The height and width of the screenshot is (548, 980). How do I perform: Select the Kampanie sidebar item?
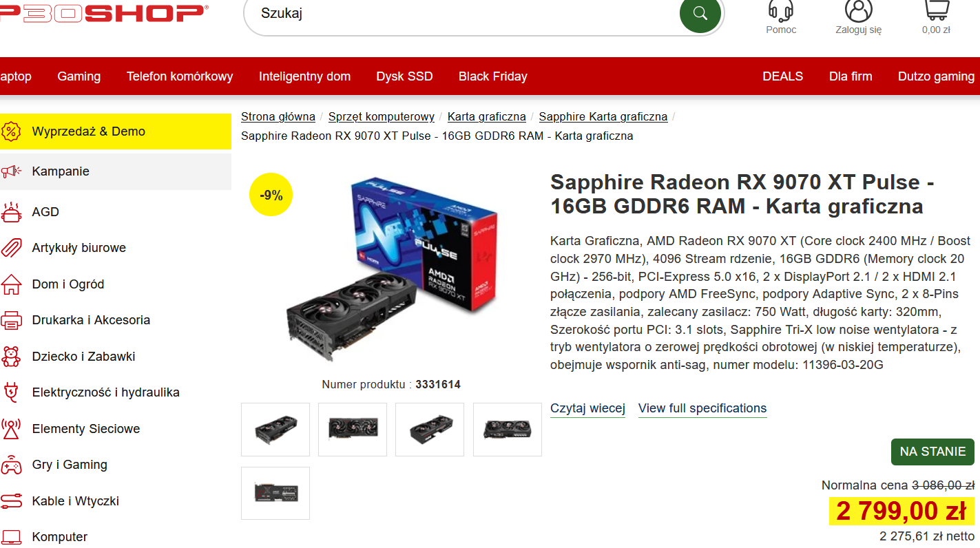tap(116, 171)
